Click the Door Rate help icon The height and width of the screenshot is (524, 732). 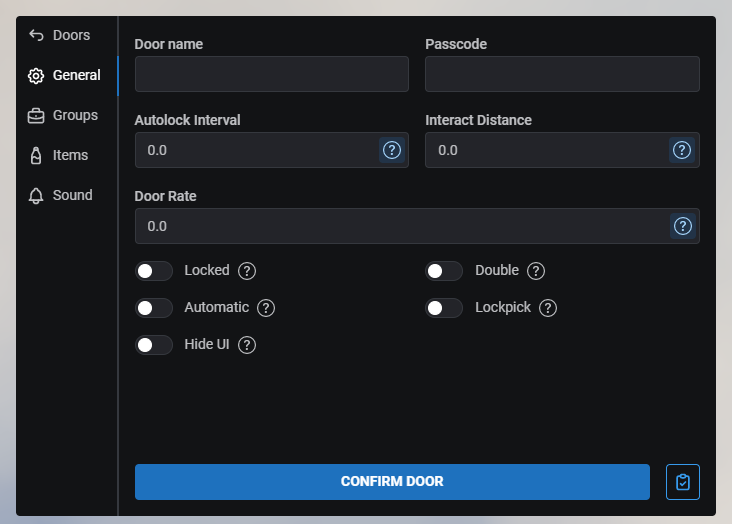(x=682, y=226)
